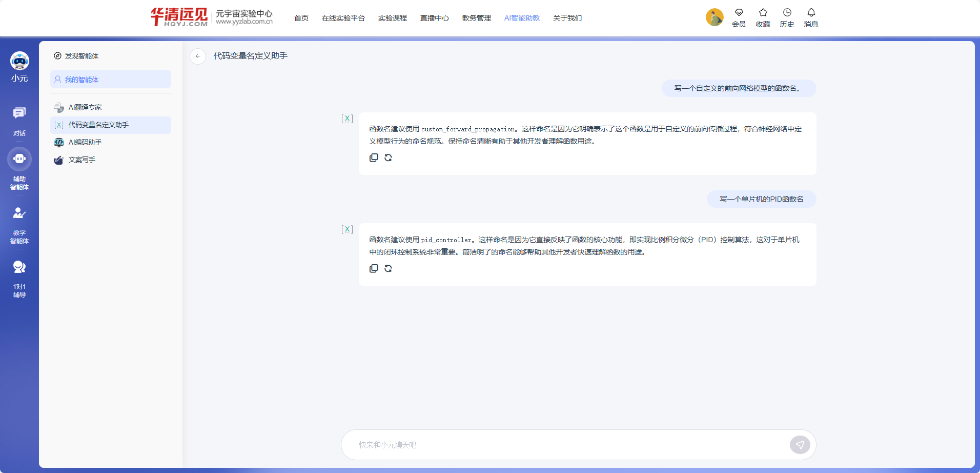Open 直播中心 navigation link
This screenshot has height=473, width=980.
click(434, 18)
